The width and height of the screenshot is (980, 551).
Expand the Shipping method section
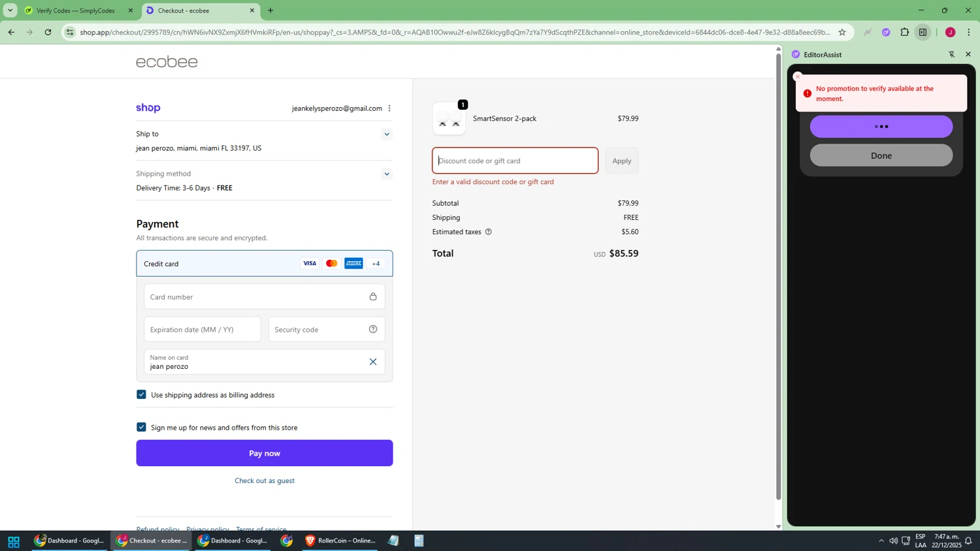[387, 174]
